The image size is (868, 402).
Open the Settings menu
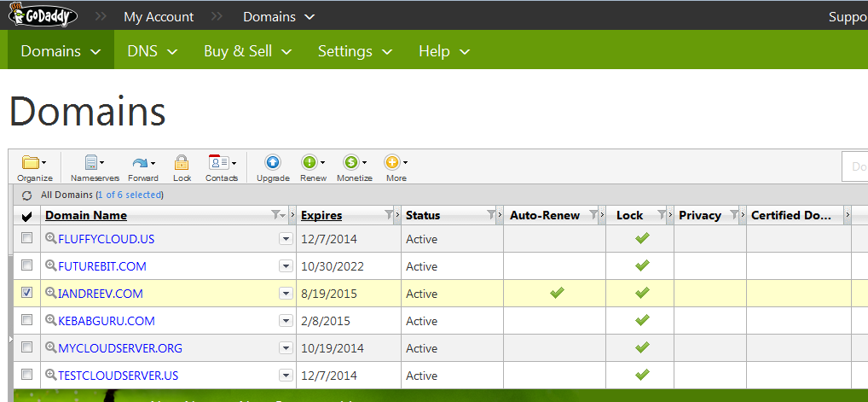click(x=355, y=51)
